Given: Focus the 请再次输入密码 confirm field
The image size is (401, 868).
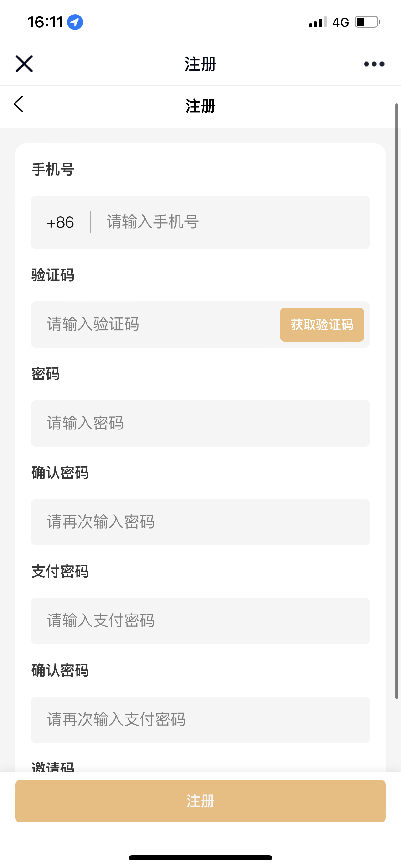Looking at the screenshot, I should pos(200,522).
